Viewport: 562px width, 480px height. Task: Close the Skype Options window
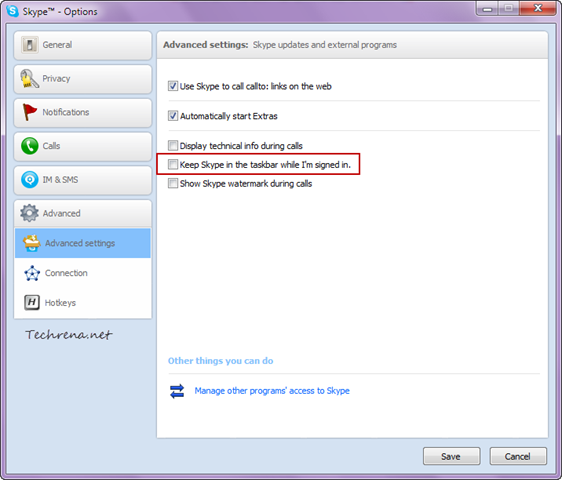coord(538,8)
